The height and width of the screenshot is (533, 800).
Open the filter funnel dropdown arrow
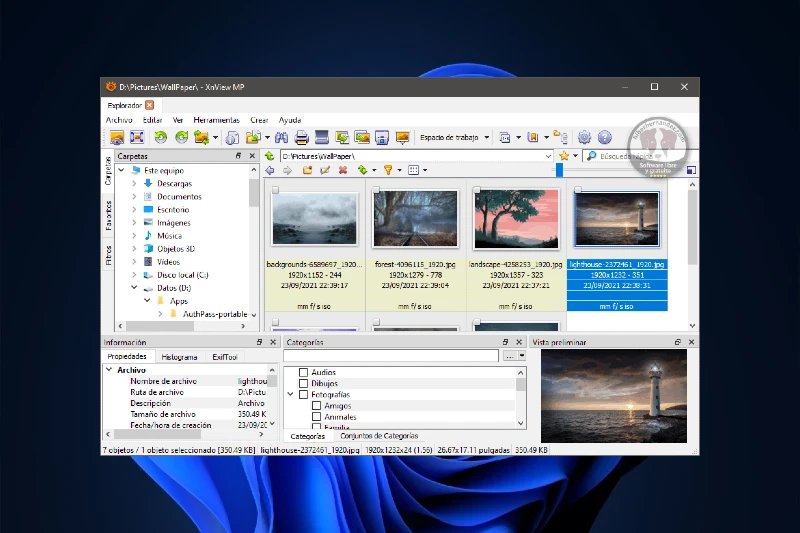pyautogui.click(x=399, y=170)
